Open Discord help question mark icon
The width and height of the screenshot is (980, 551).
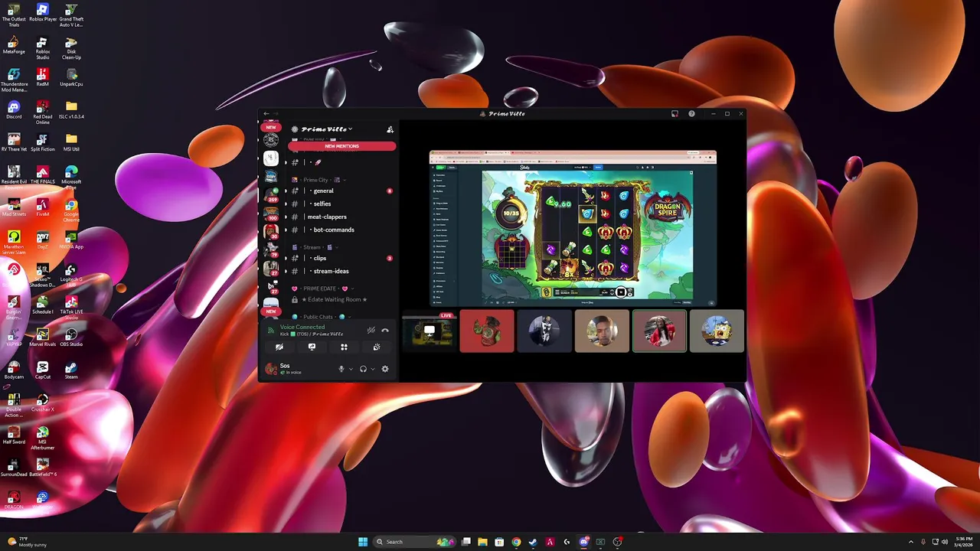[x=691, y=113]
